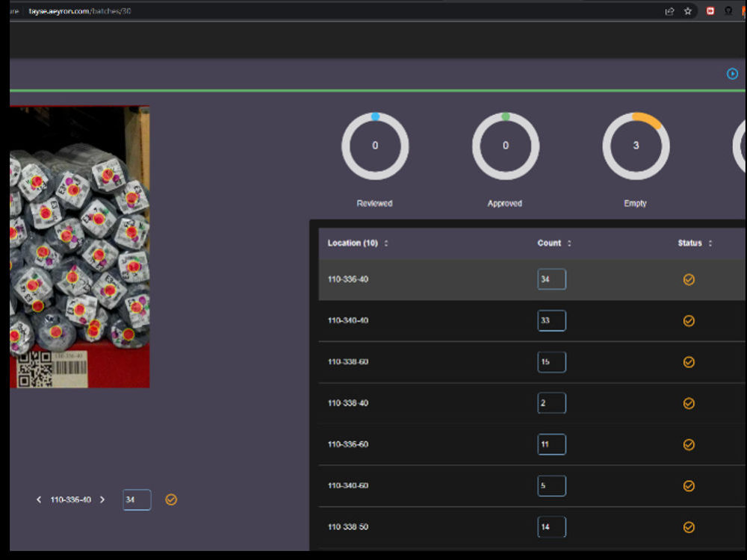Toggle status check for row 110-340-60

(689, 486)
